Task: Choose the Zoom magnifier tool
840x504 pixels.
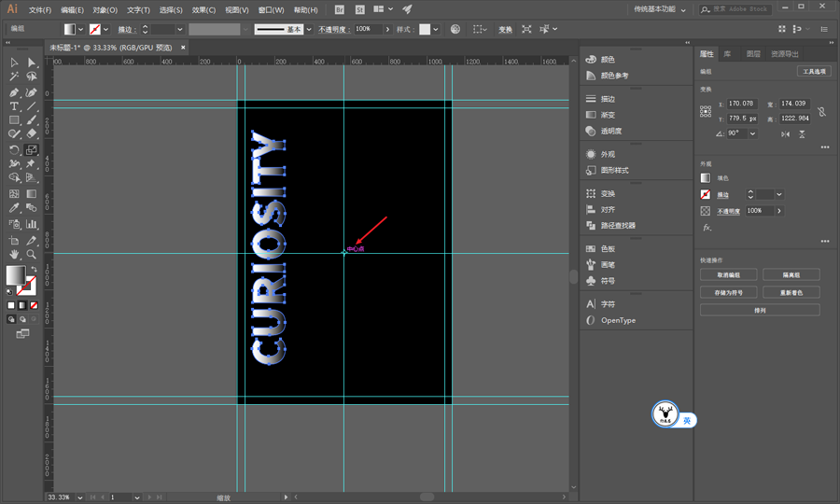Action: (32, 254)
